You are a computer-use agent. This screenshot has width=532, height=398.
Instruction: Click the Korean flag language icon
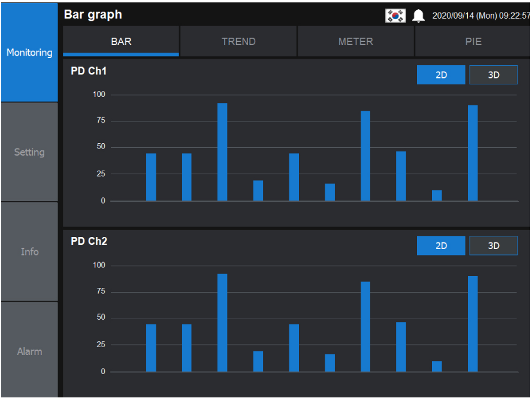pyautogui.click(x=395, y=14)
